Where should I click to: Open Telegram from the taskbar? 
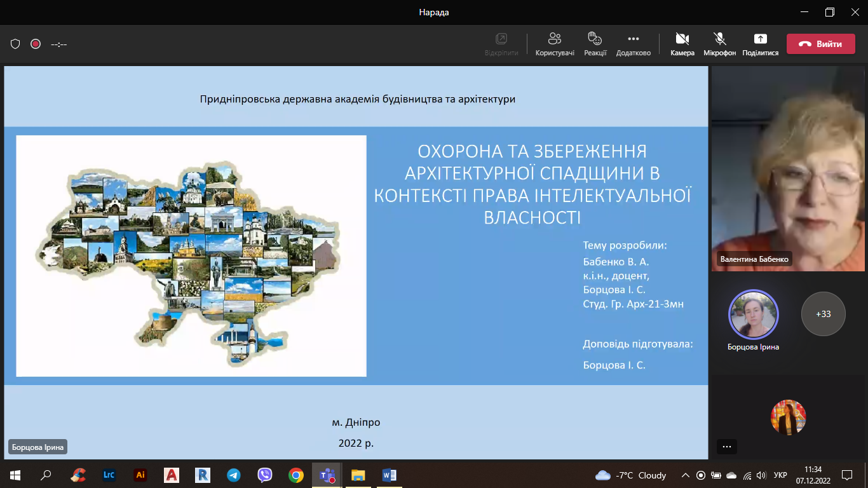tap(234, 475)
